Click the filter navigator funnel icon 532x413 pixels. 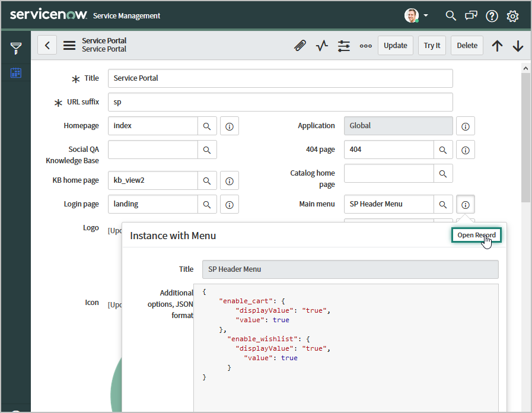pyautogui.click(x=16, y=48)
